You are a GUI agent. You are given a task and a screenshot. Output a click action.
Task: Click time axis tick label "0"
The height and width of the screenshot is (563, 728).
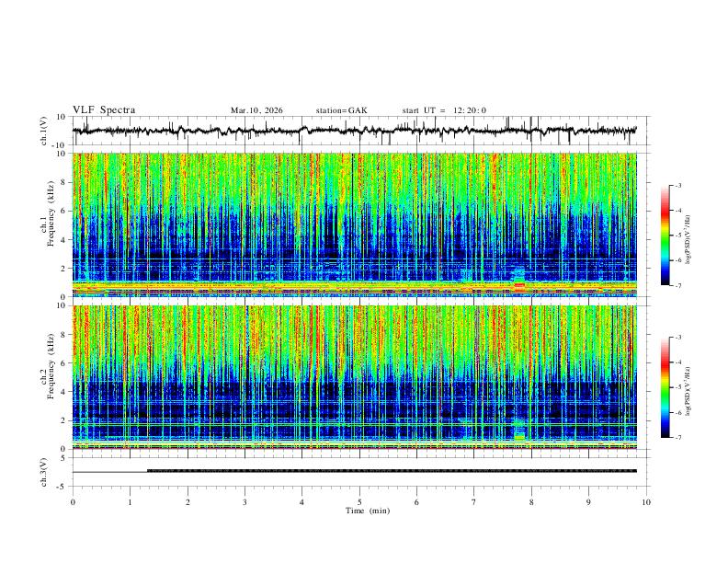pyautogui.click(x=73, y=502)
